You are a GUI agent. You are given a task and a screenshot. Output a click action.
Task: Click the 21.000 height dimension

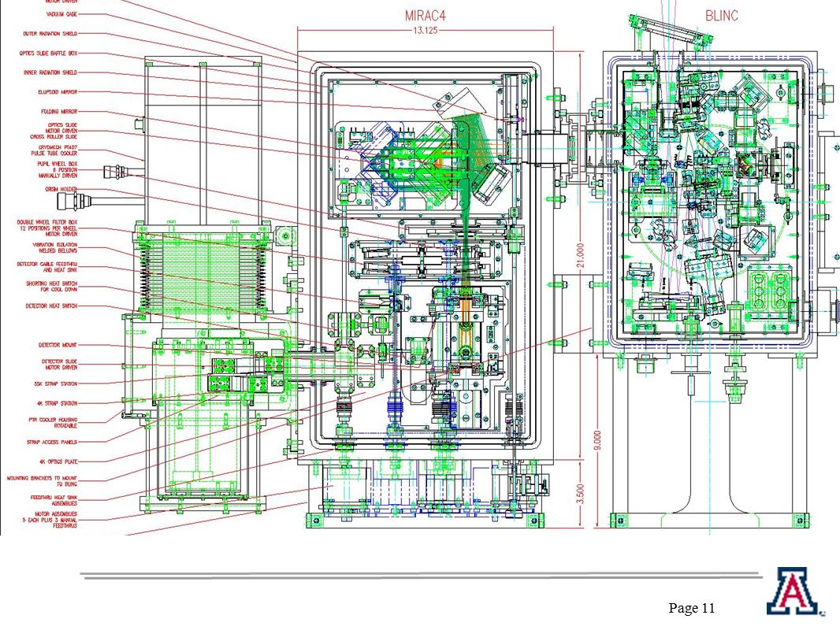click(x=581, y=256)
